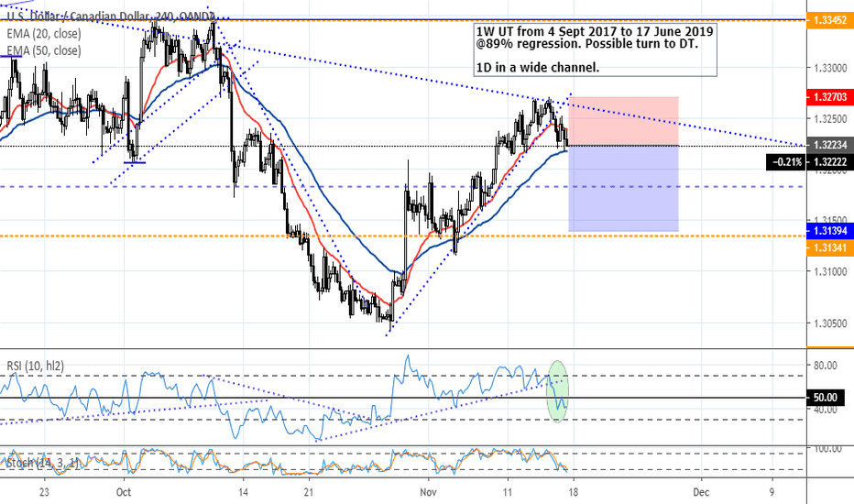This screenshot has height=504, width=854.
Task: Click the black 1.32222 current price label
Action: [827, 160]
